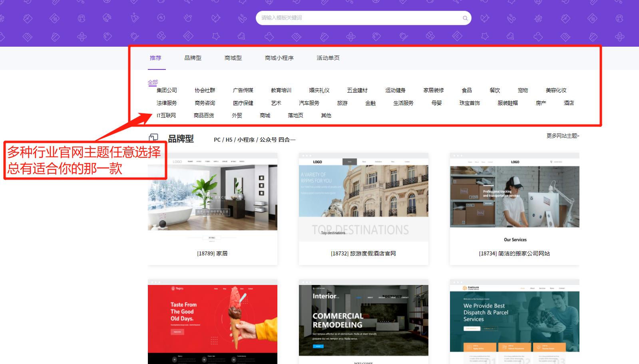
Task: Select the 医疗保健 category
Action: click(243, 103)
